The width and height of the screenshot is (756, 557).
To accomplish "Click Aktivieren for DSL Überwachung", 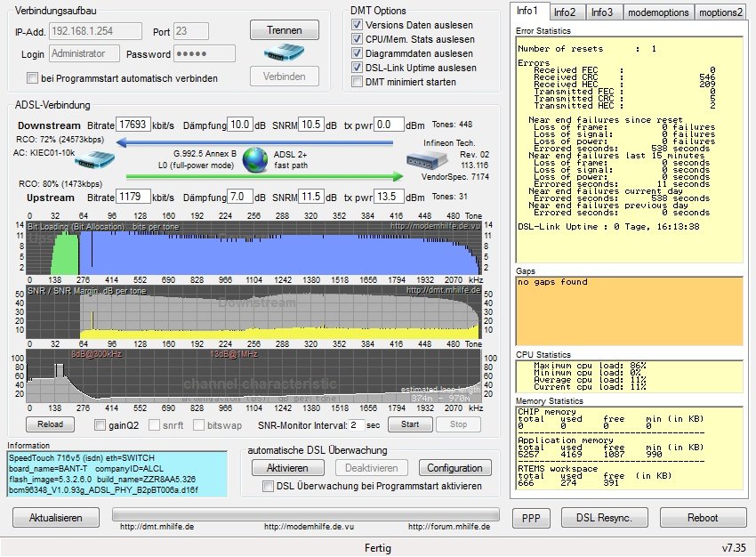I will (288, 468).
